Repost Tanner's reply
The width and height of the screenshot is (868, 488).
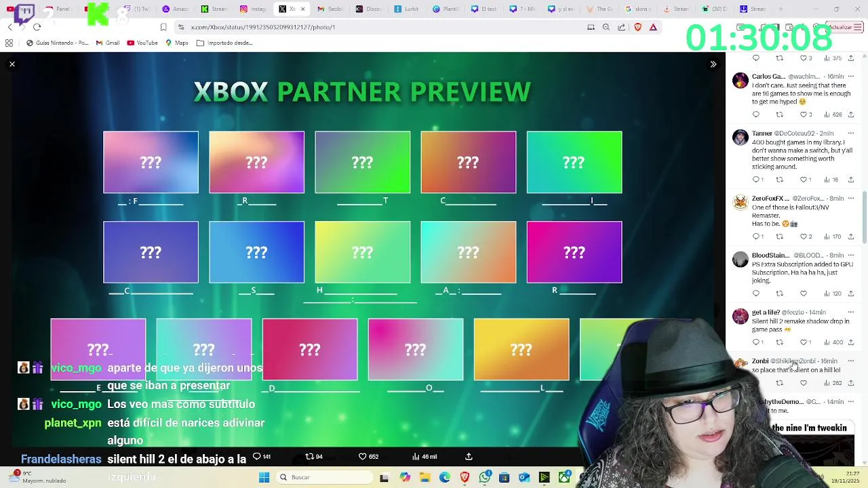(779, 180)
